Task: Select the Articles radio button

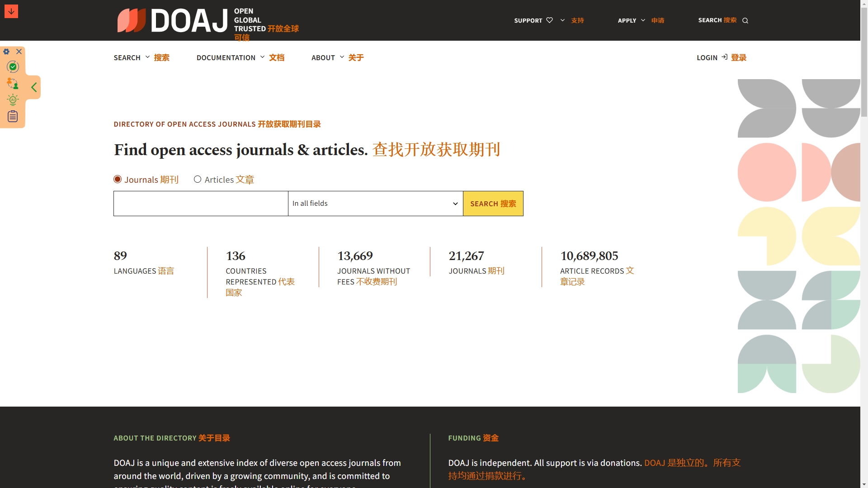Action: pos(198,179)
